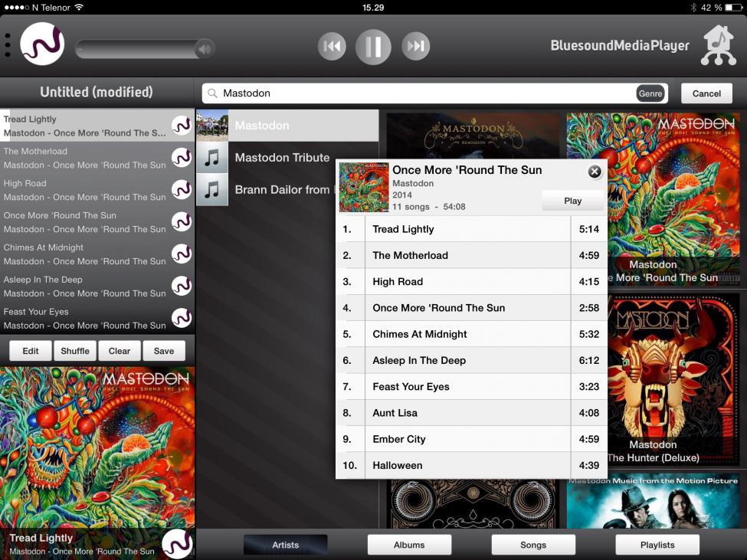Tap the search magnifier icon
Image resolution: width=747 pixels, height=560 pixels.
[212, 93]
